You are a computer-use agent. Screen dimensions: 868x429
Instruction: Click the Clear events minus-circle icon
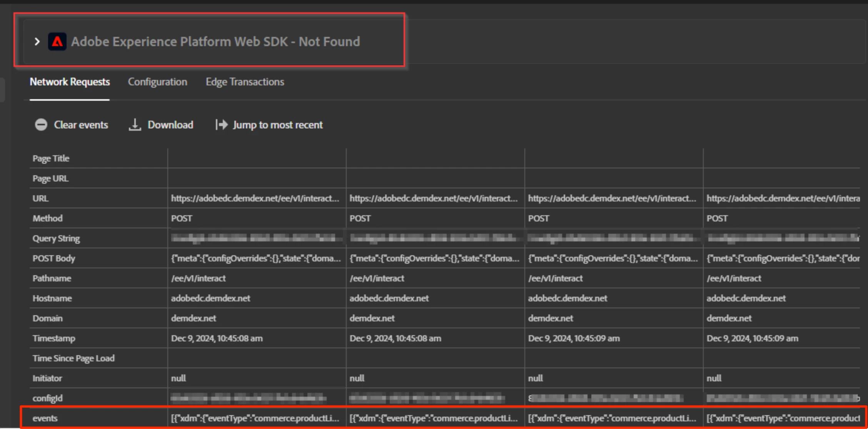click(x=41, y=125)
